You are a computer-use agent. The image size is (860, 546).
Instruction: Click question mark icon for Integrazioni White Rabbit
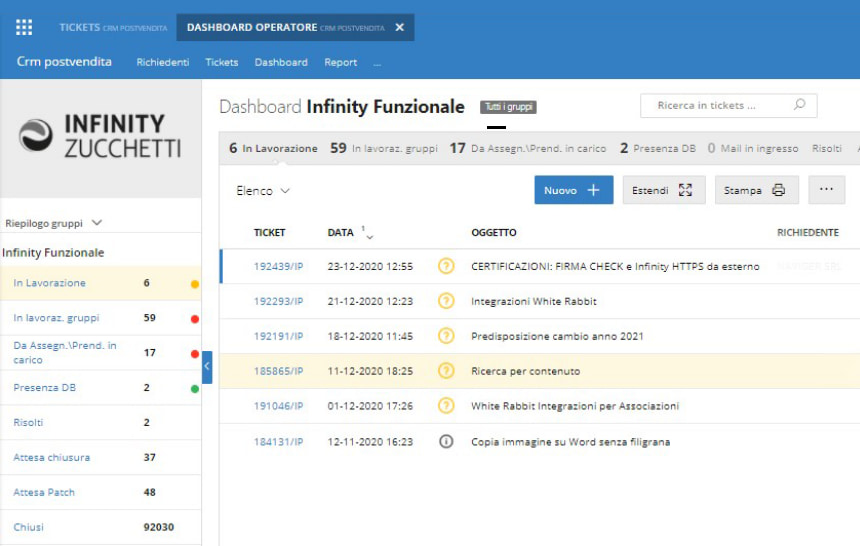click(x=446, y=301)
